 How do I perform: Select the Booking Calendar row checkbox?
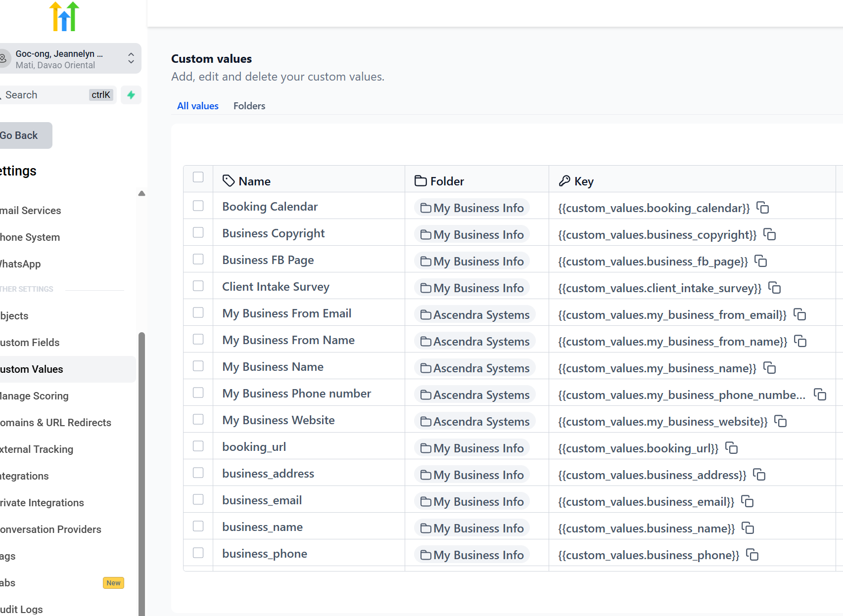pos(198,206)
